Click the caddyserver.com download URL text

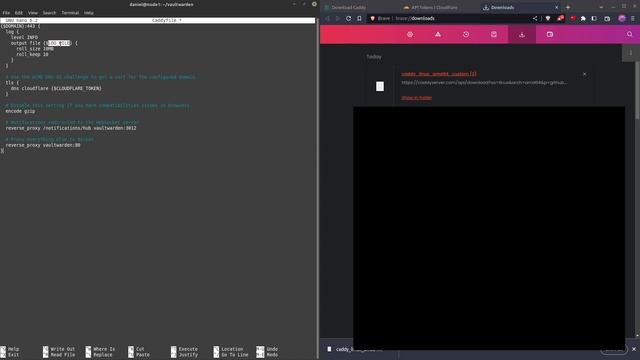[484, 82]
